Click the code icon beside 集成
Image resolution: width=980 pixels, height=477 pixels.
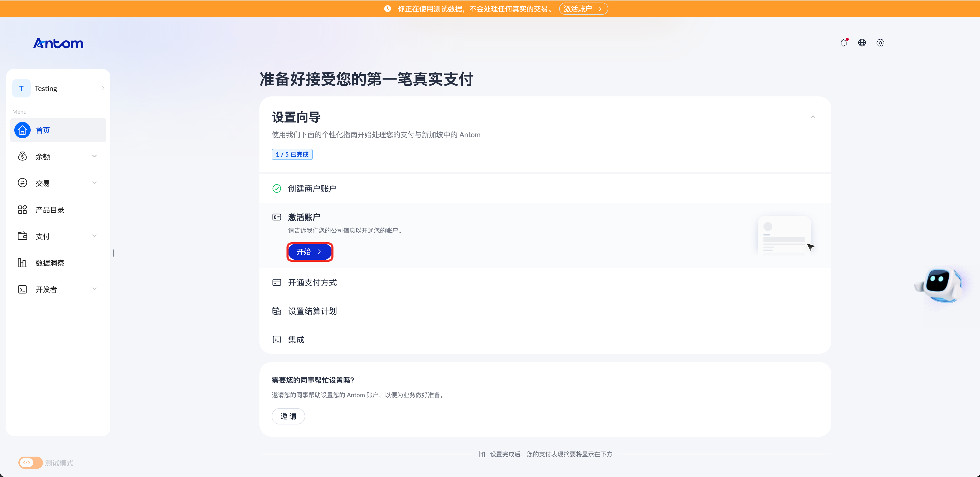277,340
